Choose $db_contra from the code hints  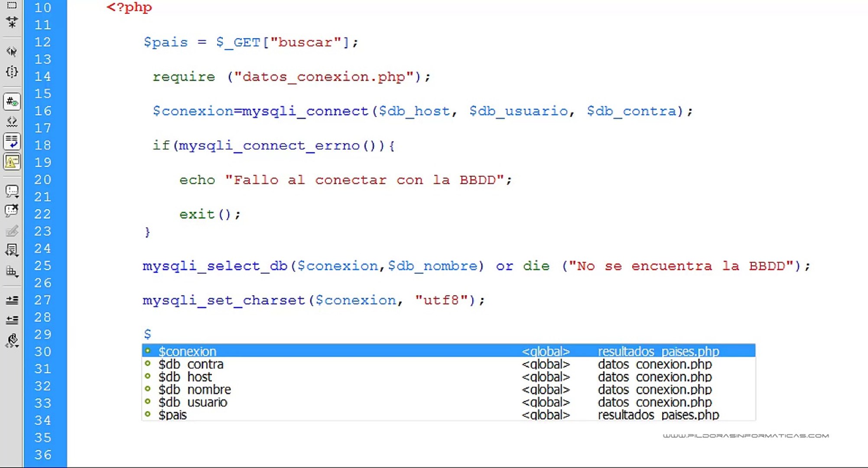[x=449, y=364]
